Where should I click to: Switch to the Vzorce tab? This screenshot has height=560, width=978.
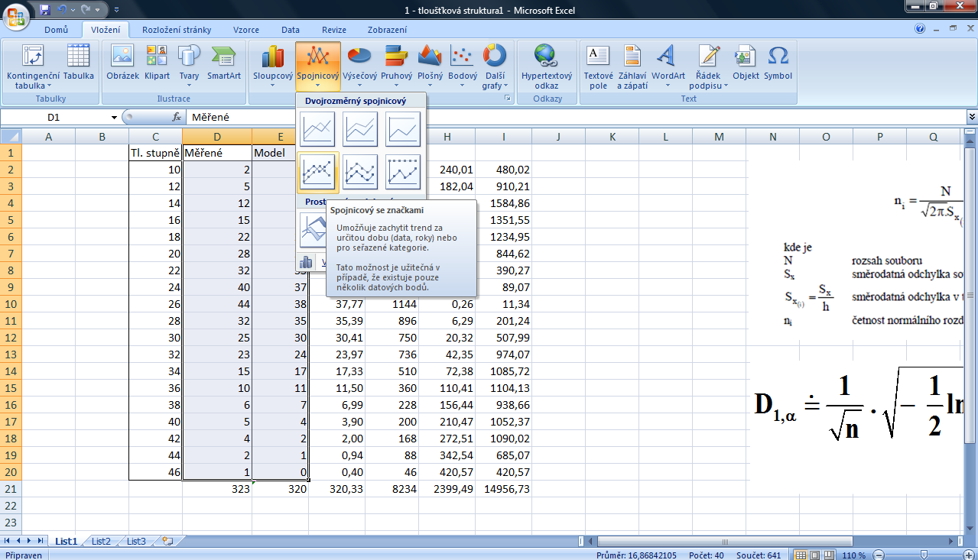click(246, 30)
